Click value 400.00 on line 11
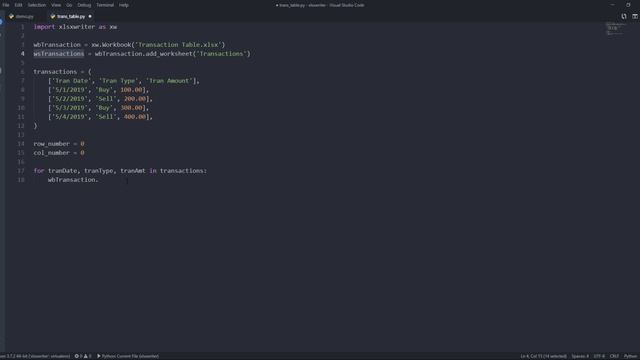The height and width of the screenshot is (360, 640). [x=135, y=117]
